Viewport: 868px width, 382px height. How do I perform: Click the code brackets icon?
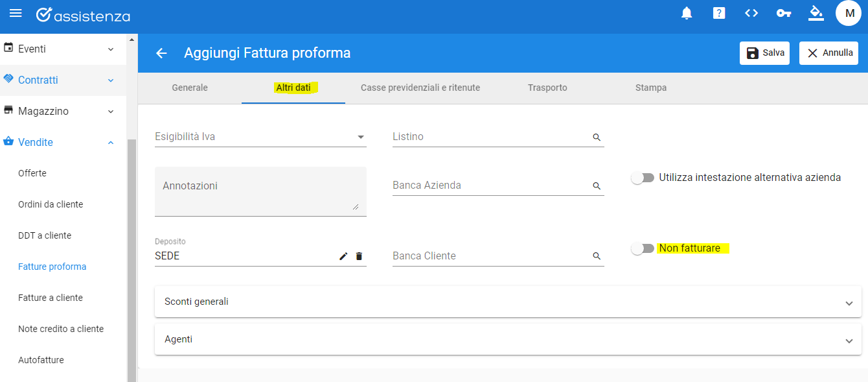point(751,13)
